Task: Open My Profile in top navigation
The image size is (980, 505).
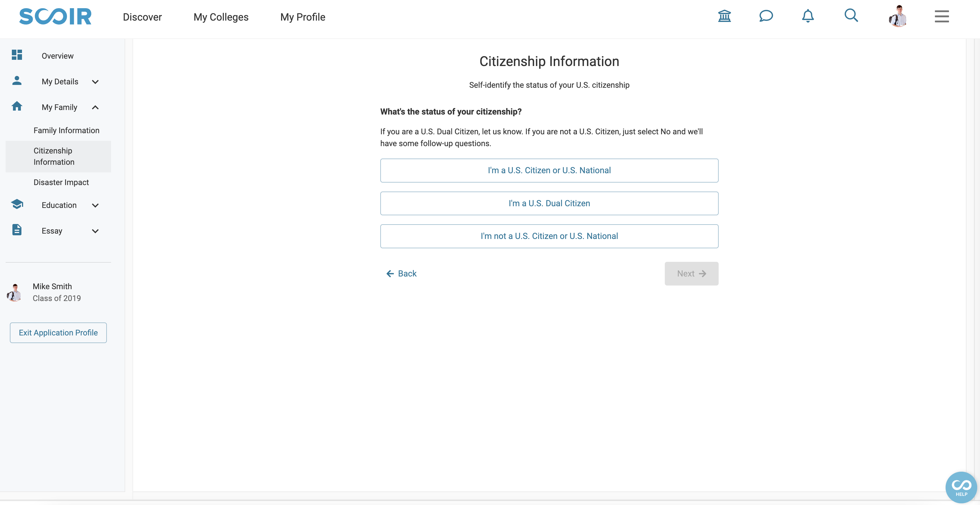Action: 303,17
